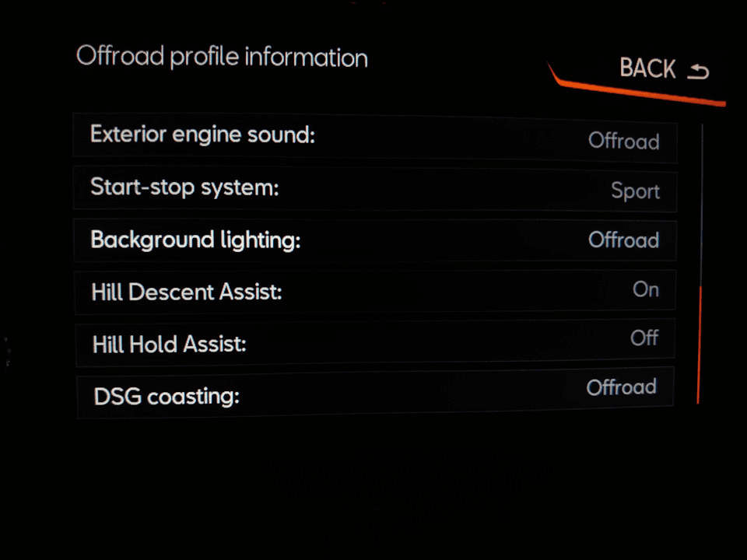Open Background lighting Offroad setting
The height and width of the screenshot is (560, 747).
(x=623, y=240)
